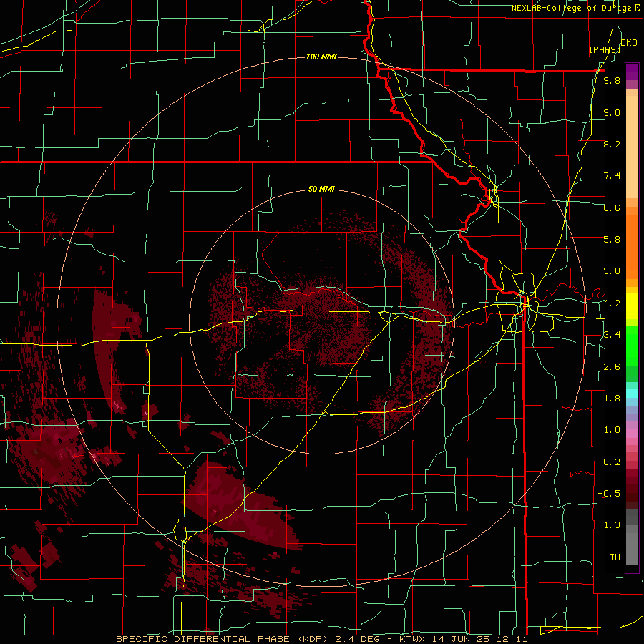644x644 pixels.
Task: Click the 6.6 legend value
Action: (x=612, y=208)
